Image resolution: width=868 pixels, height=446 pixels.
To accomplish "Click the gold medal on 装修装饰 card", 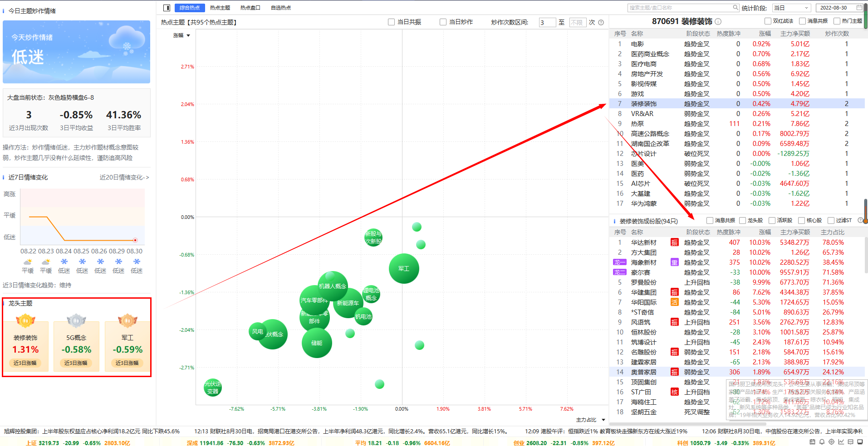I will (25, 320).
